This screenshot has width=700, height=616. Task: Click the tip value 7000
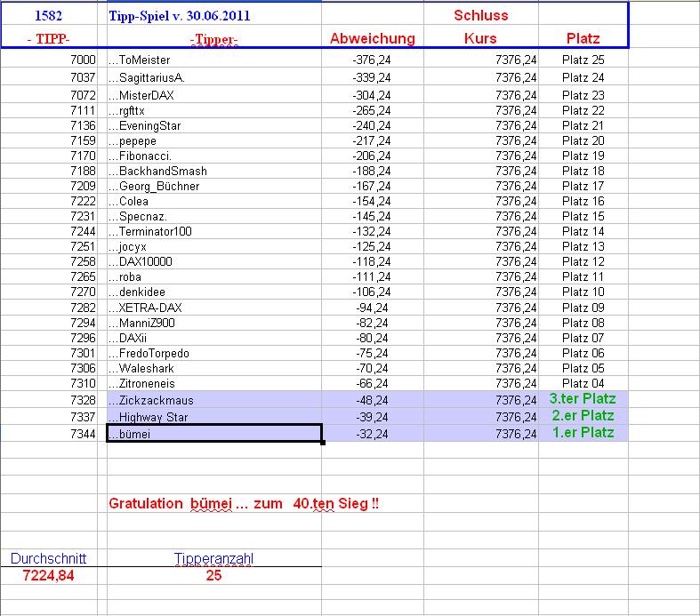pos(83,60)
